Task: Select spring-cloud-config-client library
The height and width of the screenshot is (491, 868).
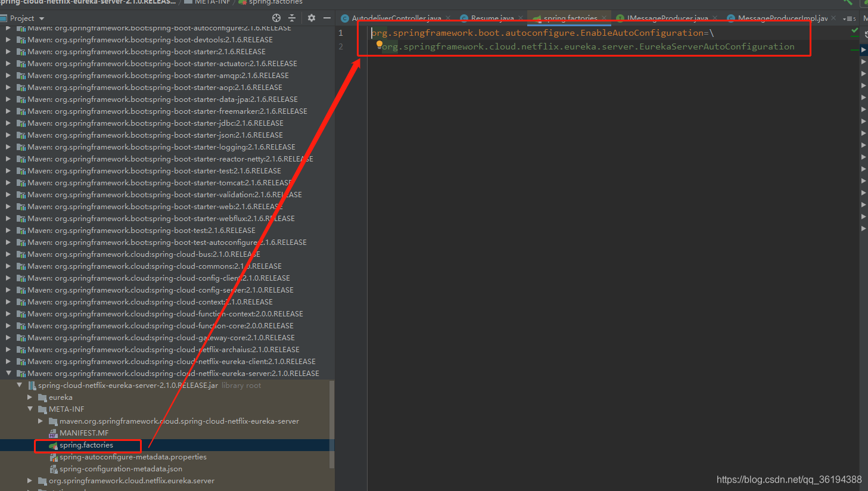Action: point(158,278)
